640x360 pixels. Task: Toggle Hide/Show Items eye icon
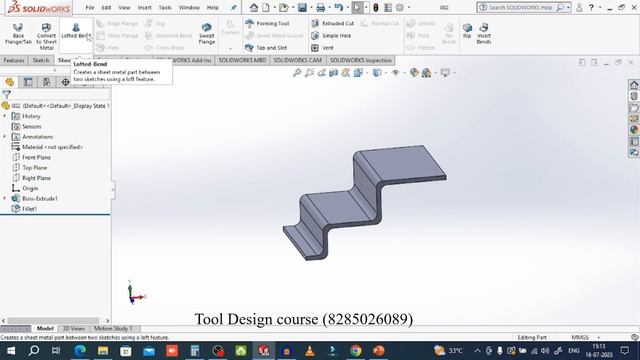point(395,73)
